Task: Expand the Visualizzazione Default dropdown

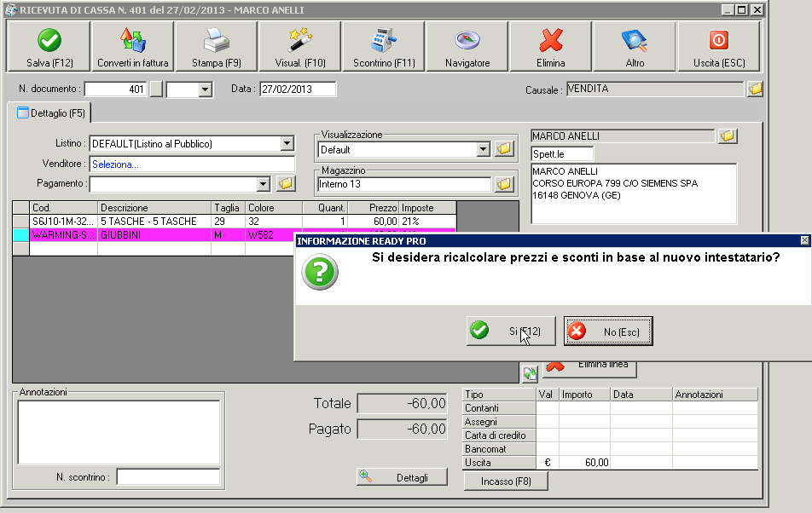Action: point(483,149)
